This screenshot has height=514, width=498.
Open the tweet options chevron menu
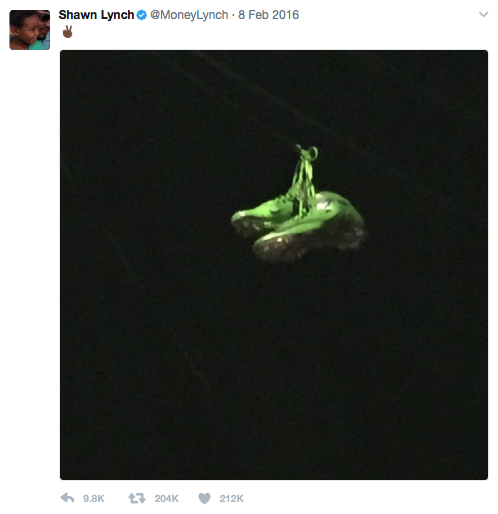(x=483, y=14)
